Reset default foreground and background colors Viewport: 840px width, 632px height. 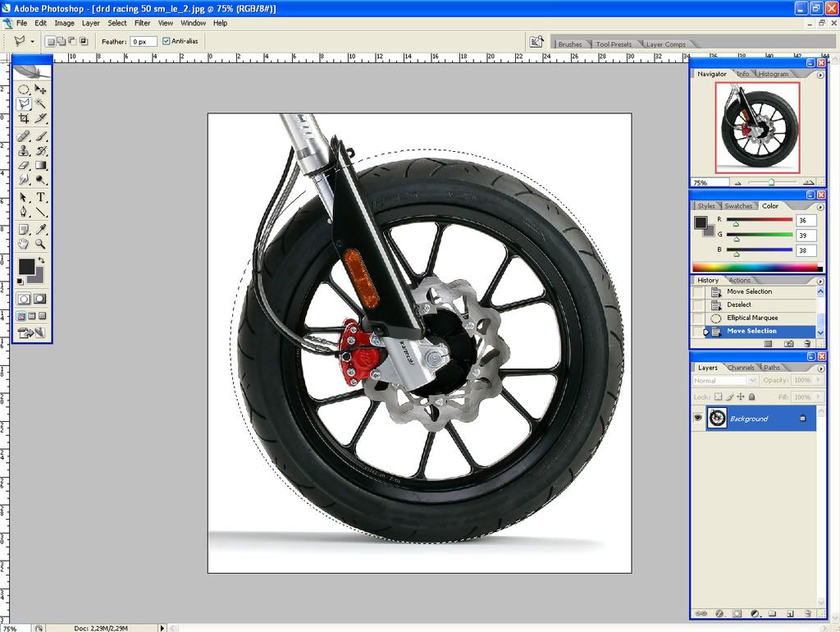[21, 281]
